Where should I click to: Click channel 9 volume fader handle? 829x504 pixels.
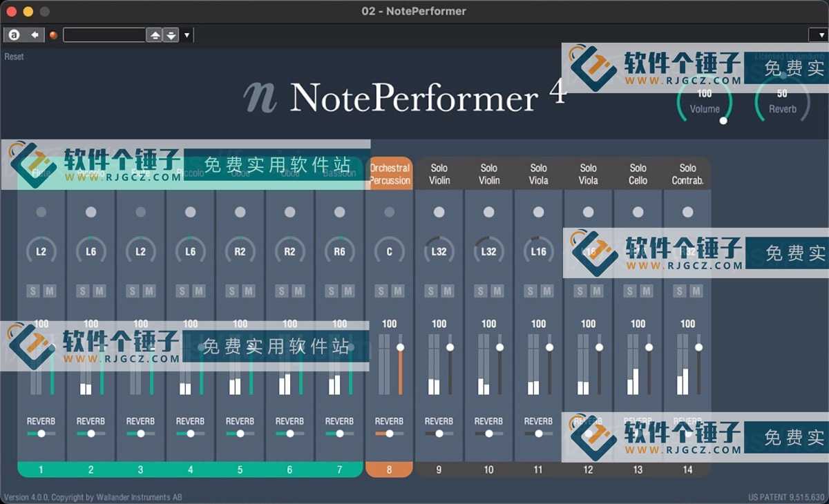pos(450,347)
